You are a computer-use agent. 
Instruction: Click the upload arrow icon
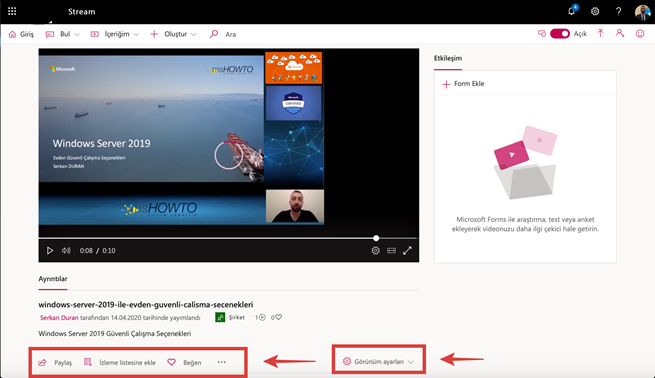tap(600, 33)
